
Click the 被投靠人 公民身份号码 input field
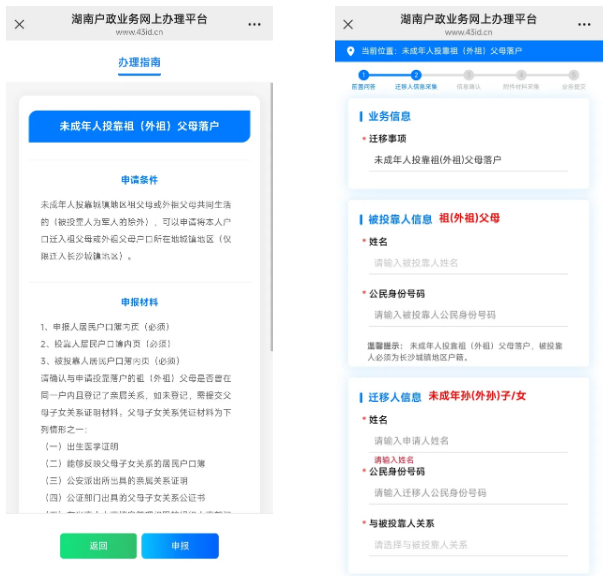[x=468, y=316]
